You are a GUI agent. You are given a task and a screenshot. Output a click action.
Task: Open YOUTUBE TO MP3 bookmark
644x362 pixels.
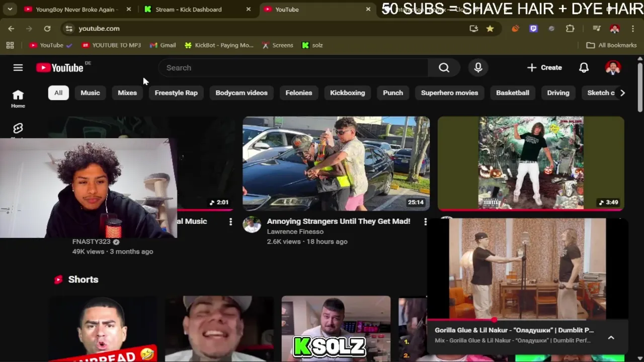tap(111, 45)
